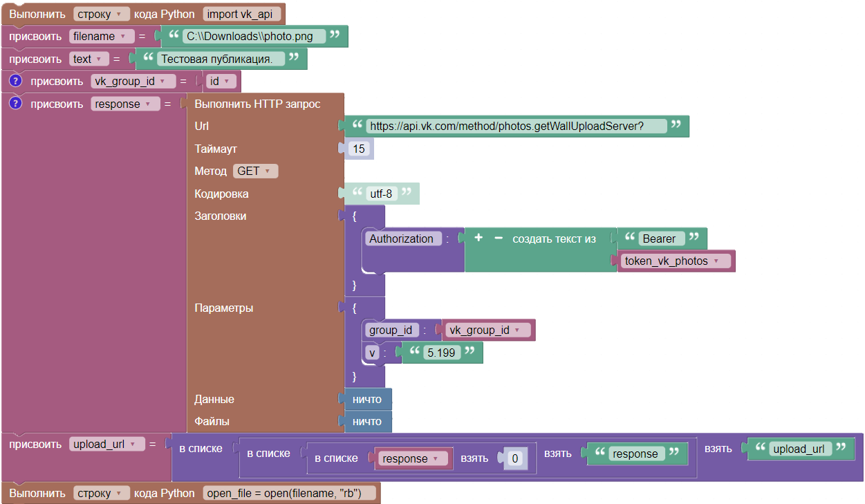The image size is (865, 504).
Task: Edit the photos.getWallUploadServer URL string
Action: [x=517, y=127]
